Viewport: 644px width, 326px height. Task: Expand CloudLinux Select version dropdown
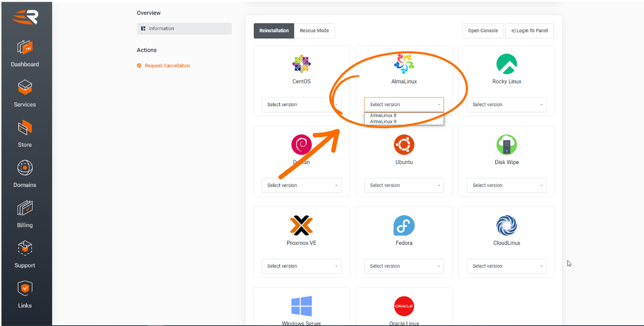(x=507, y=266)
